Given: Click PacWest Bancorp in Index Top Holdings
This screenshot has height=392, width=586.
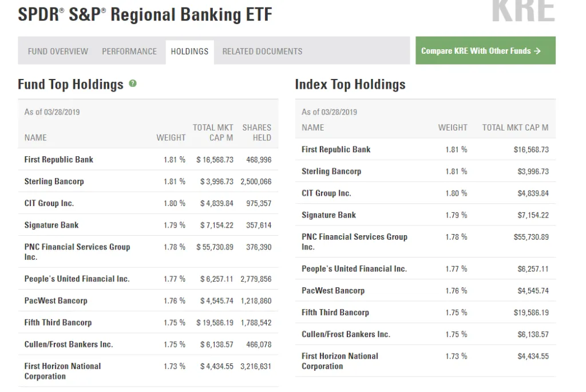Looking at the screenshot, I should coord(332,291).
